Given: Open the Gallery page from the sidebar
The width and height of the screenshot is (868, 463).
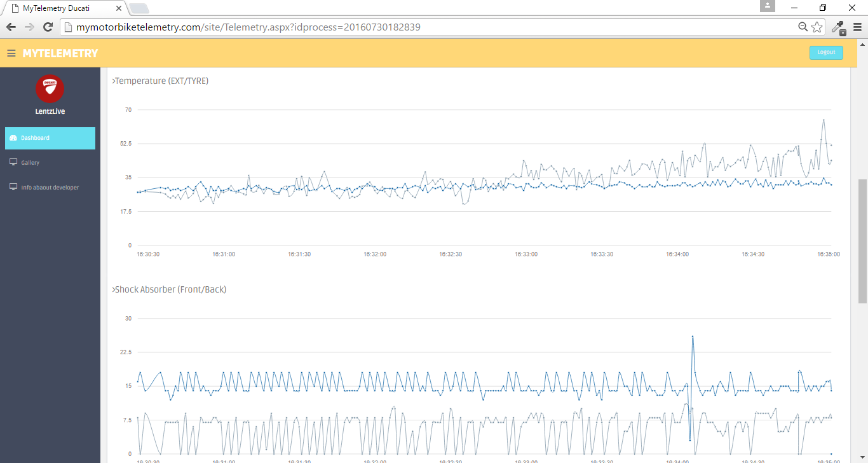Looking at the screenshot, I should (31, 163).
